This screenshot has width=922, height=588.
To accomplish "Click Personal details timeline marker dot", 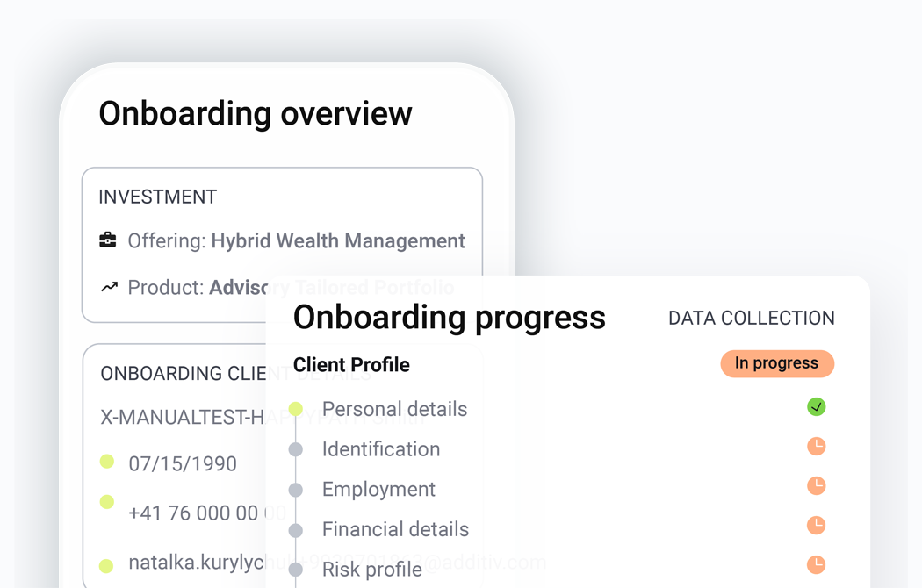I will [296, 409].
